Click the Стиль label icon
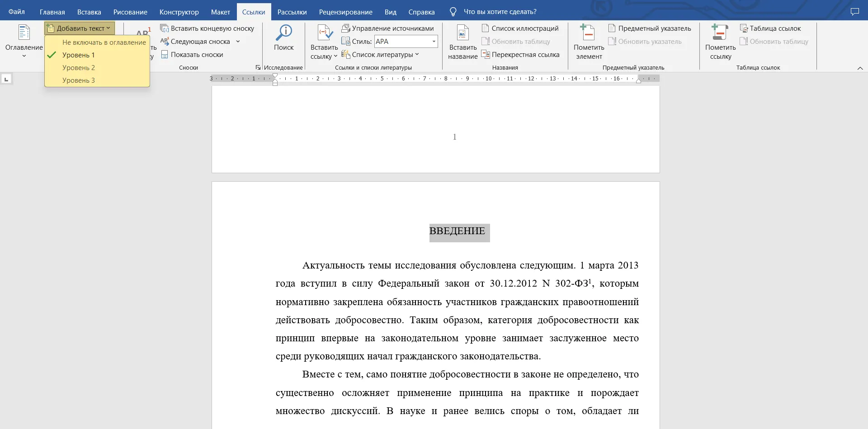The image size is (868, 429). click(346, 41)
